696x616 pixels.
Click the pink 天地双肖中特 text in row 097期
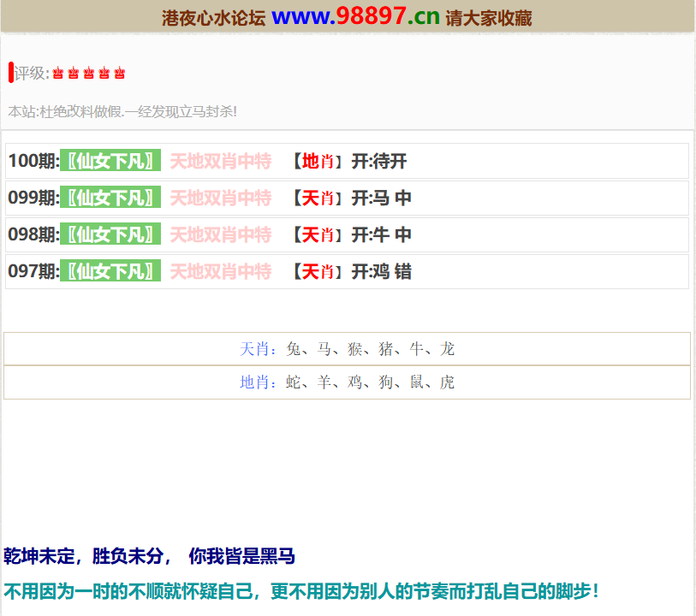[x=220, y=271]
